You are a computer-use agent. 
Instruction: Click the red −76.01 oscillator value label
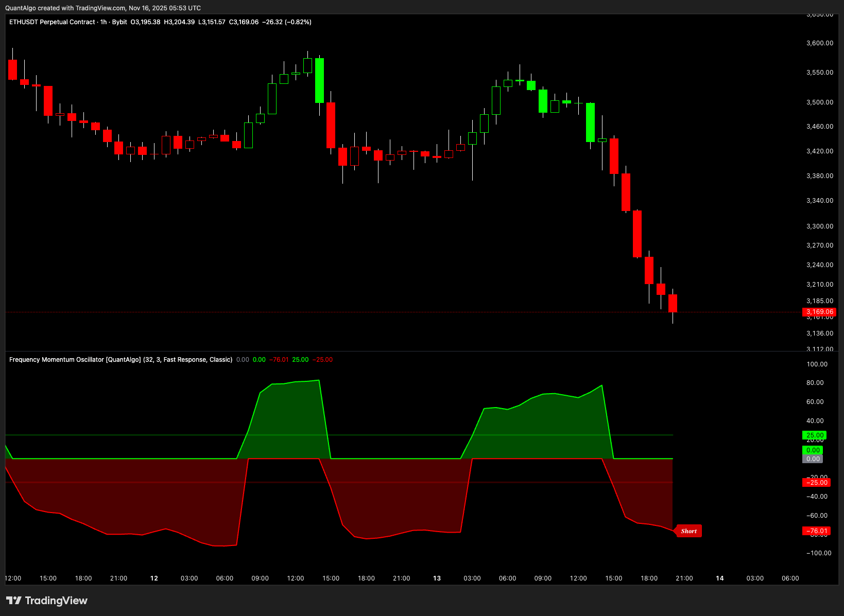817,531
